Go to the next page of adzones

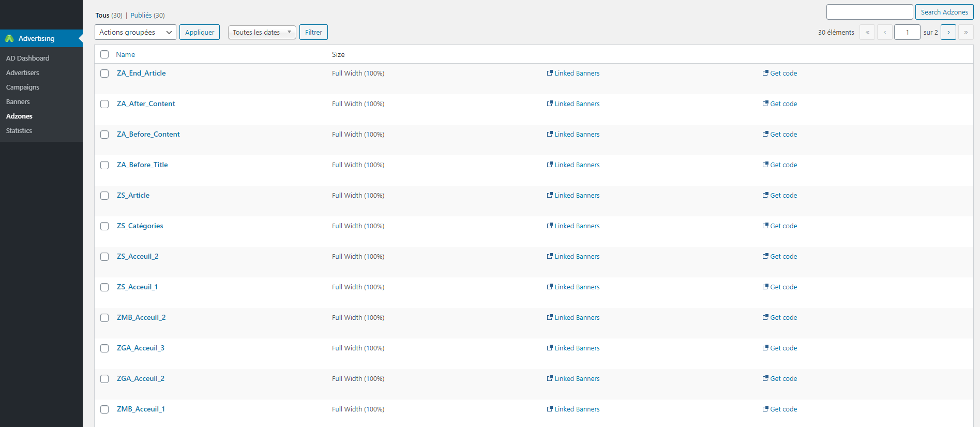(x=948, y=32)
